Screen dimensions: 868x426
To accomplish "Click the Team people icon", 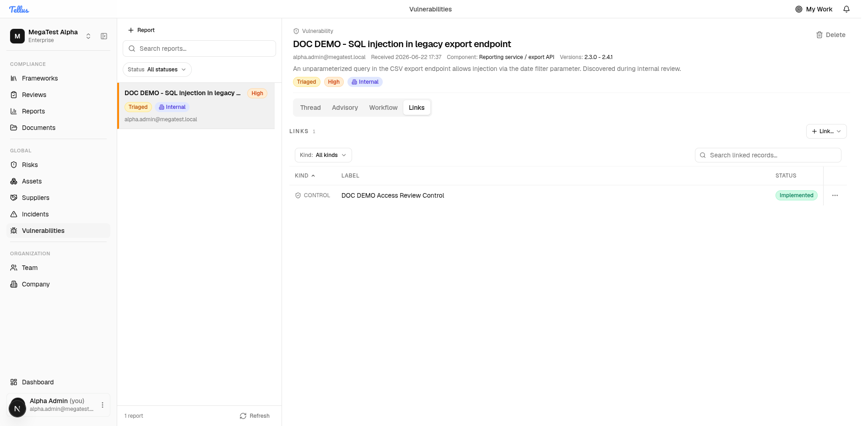I will tap(14, 268).
